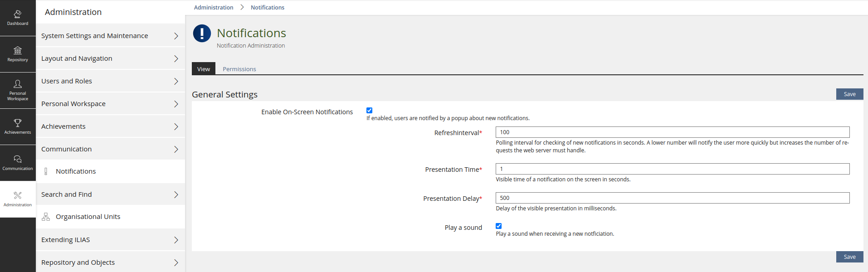Click the Administration breadcrumb link
This screenshot has height=272, width=868.
coord(214,7)
